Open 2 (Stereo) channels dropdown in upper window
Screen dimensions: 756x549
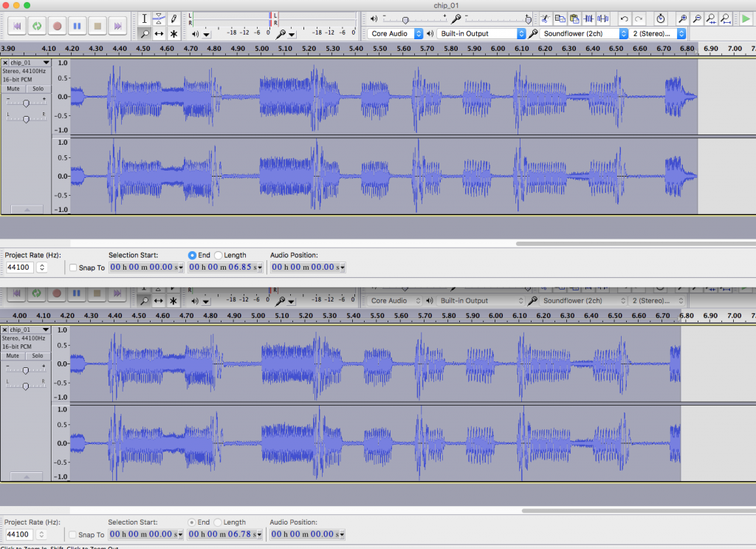click(x=657, y=34)
